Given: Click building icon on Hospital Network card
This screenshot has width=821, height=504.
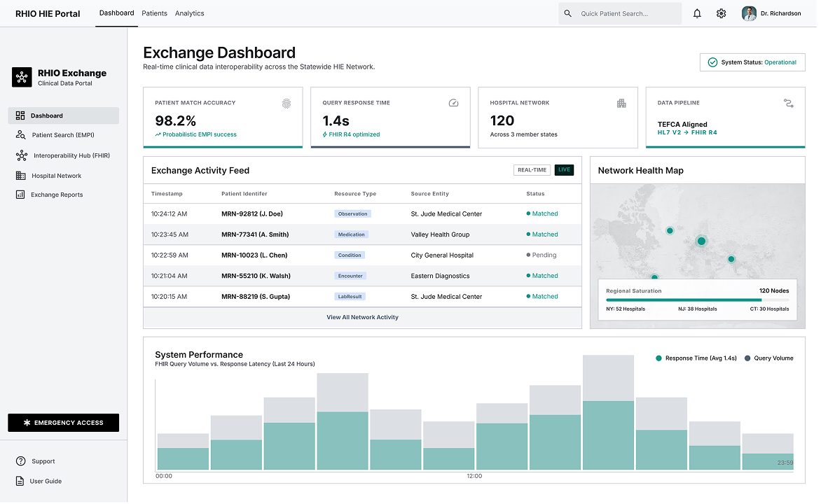Looking at the screenshot, I should (624, 104).
